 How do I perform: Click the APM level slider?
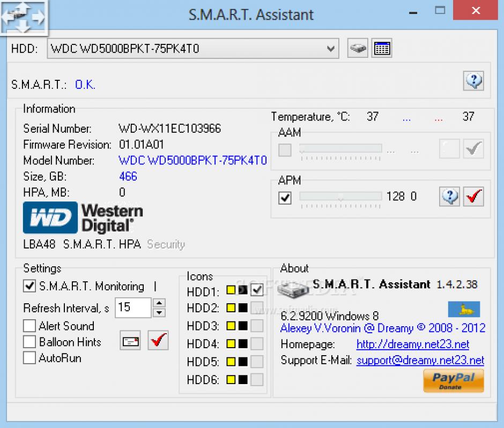click(340, 197)
